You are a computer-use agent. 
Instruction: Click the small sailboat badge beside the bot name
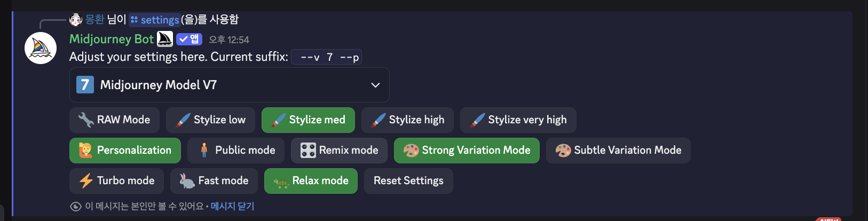[x=165, y=39]
